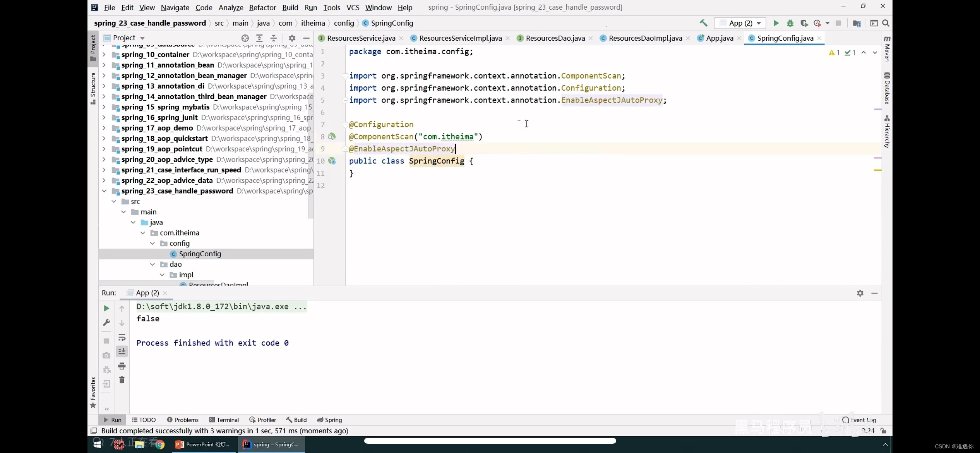Run with coverage from the toolbar icon
The width and height of the screenshot is (980, 453).
click(804, 23)
